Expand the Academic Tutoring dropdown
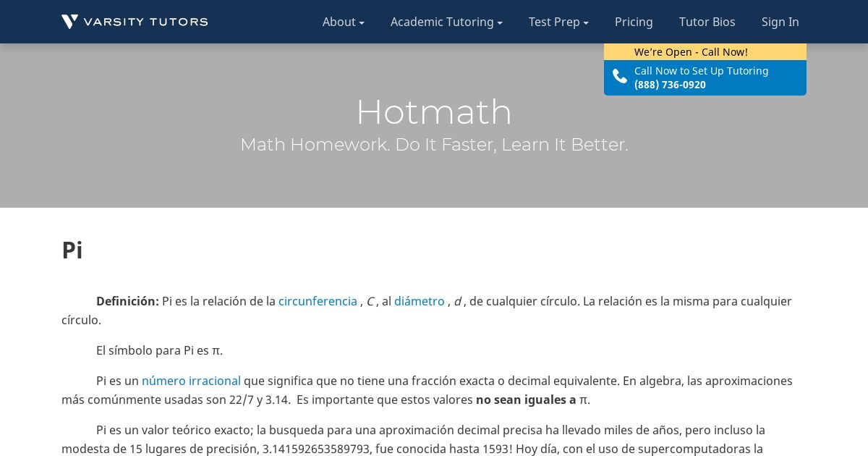The width and height of the screenshot is (868, 456). [446, 22]
